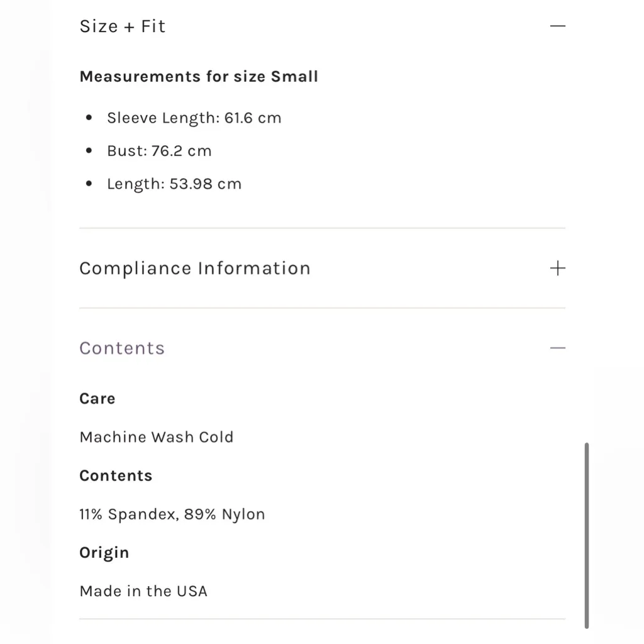Click the bold Origin label
The height and width of the screenshot is (644, 644).
point(104,553)
